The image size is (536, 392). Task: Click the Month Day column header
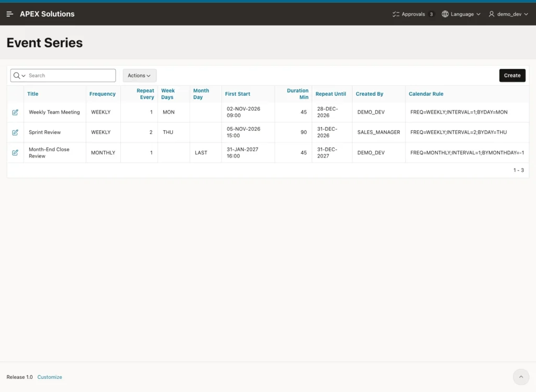click(x=201, y=94)
